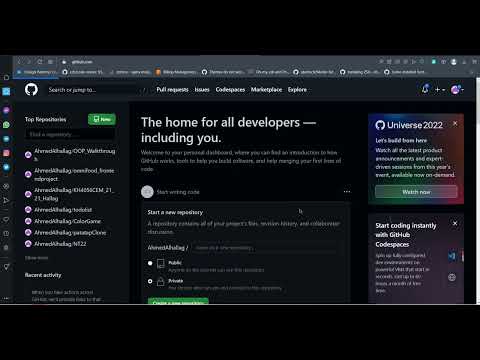Open the AhmedAlhallag/ColorGame repository
Image resolution: width=480 pixels, height=360 pixels.
click(67, 221)
